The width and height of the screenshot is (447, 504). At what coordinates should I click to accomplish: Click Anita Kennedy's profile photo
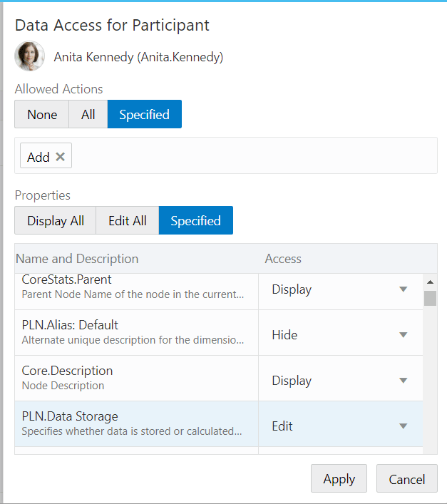pyautogui.click(x=29, y=57)
